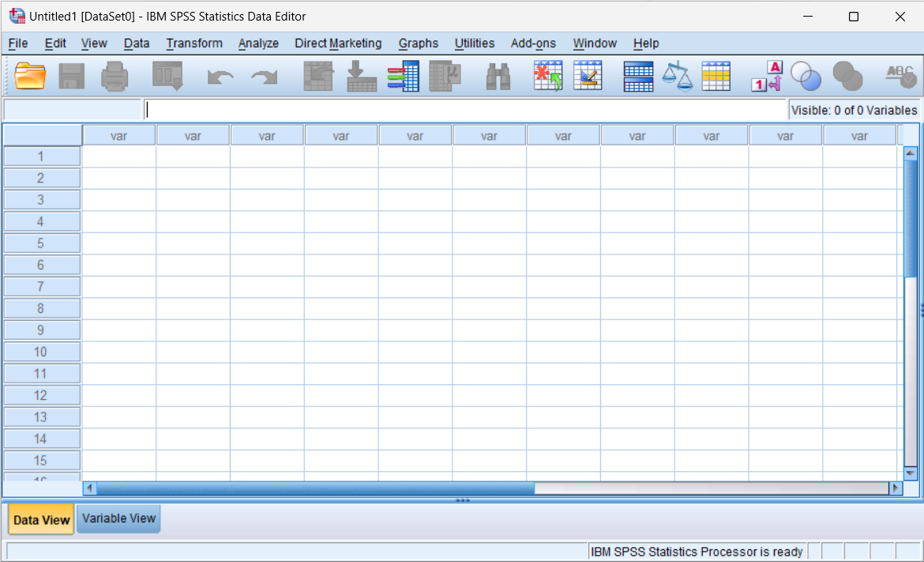Click the Insert Cases toolbar icon
The height and width of the screenshot is (562, 924).
coord(548,76)
